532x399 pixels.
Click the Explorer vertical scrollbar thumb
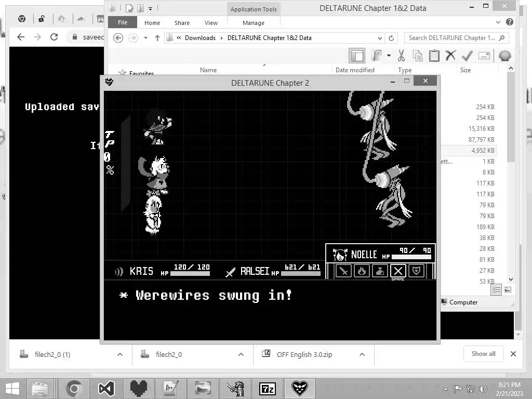511,117
